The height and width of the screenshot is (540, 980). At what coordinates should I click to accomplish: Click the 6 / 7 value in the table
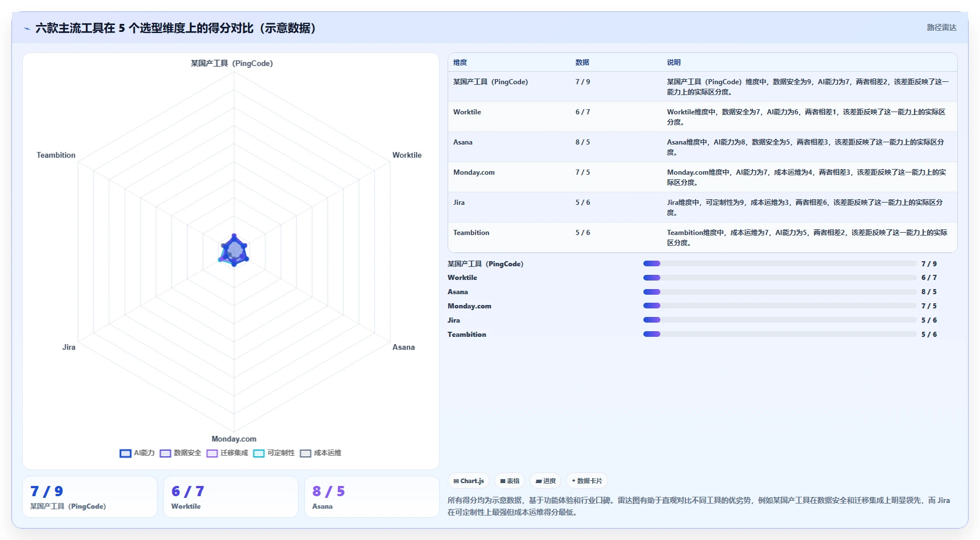582,112
